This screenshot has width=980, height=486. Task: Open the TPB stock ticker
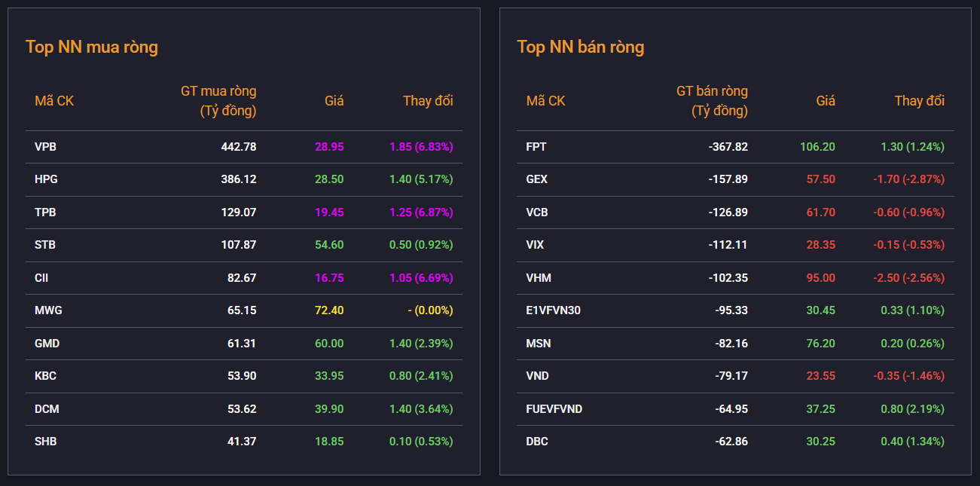coord(45,212)
